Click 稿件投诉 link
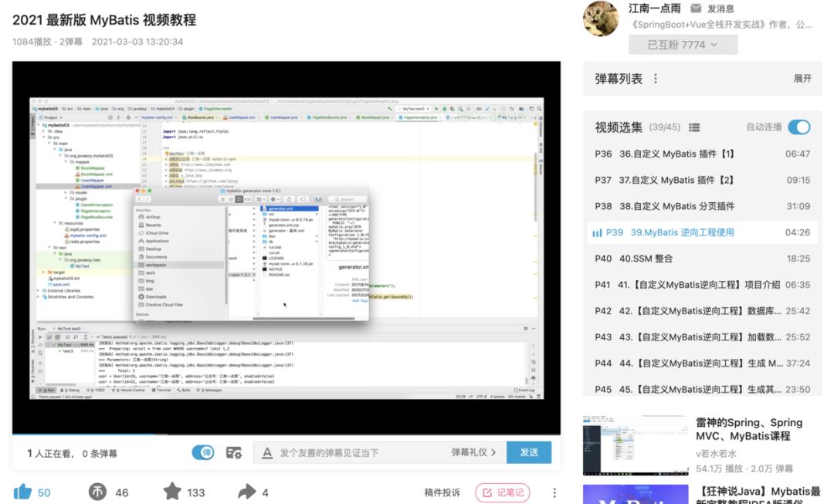The height and width of the screenshot is (504, 834). pos(442,493)
